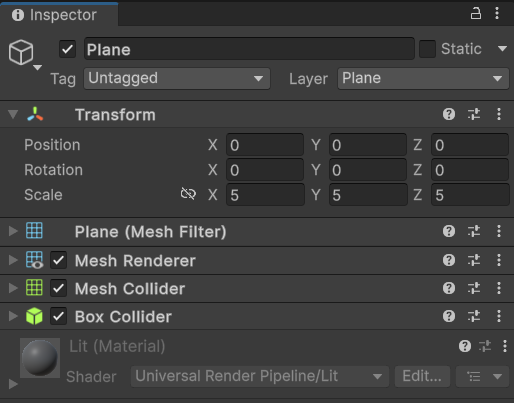Open the Transform component help reference
This screenshot has height=403, width=514.
coord(449,114)
